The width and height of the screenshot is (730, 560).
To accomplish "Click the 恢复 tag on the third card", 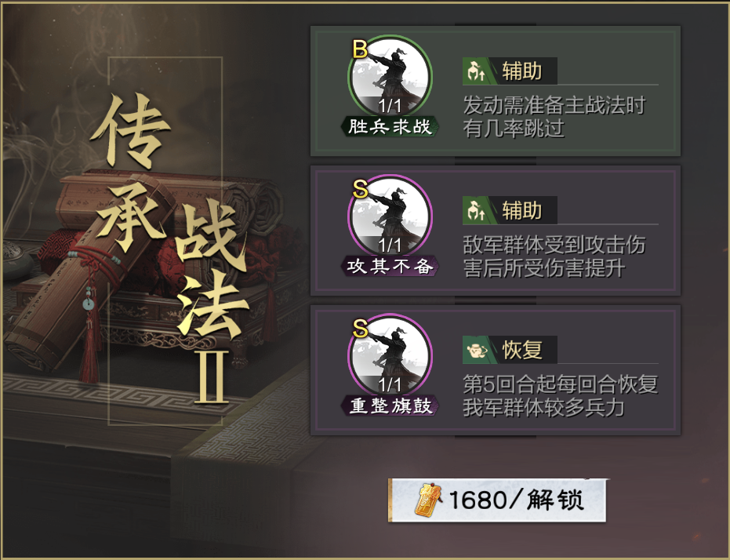I will (521, 350).
